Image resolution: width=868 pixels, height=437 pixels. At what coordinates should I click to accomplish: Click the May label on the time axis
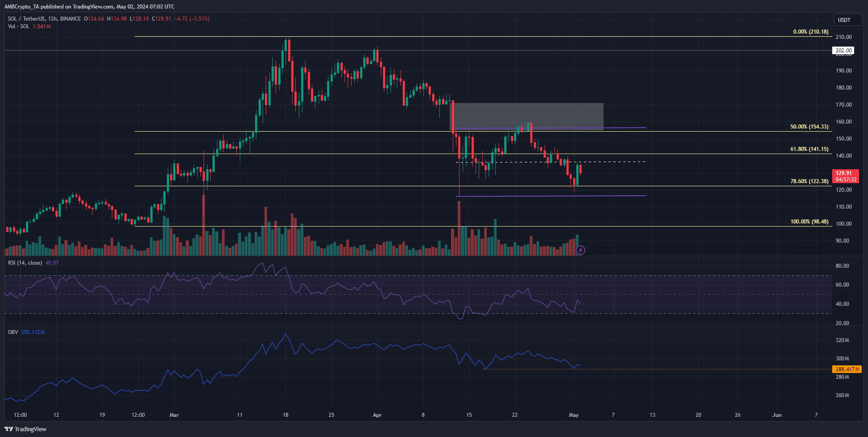(x=574, y=415)
